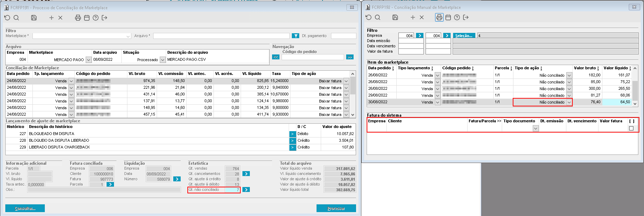The image size is (644, 216).
Task: Click navigate previous pedido button
Action: (x=276, y=57)
